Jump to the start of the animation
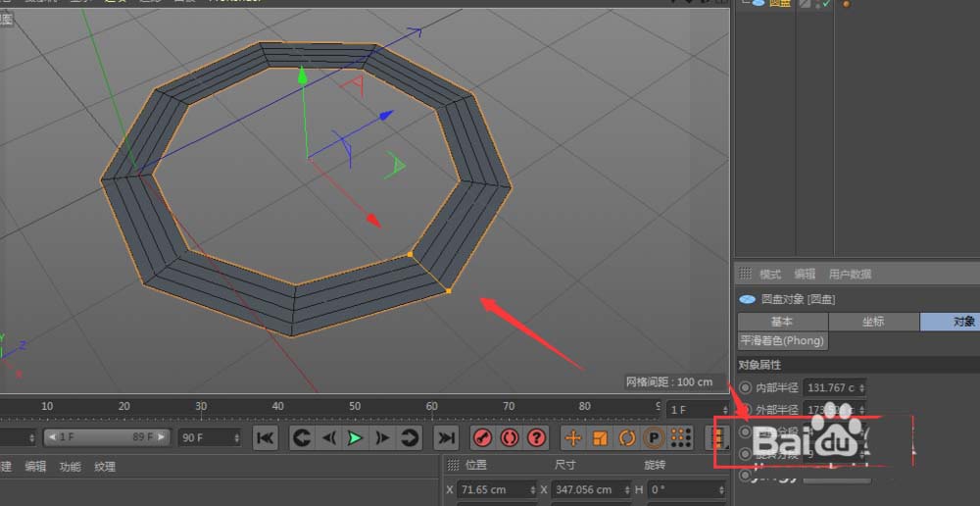 coord(266,437)
